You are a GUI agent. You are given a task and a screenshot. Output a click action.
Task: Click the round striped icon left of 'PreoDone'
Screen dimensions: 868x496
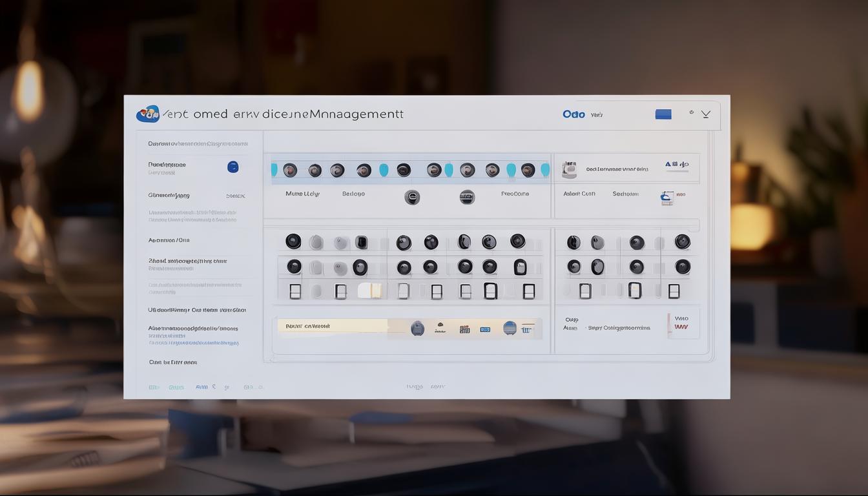point(467,197)
